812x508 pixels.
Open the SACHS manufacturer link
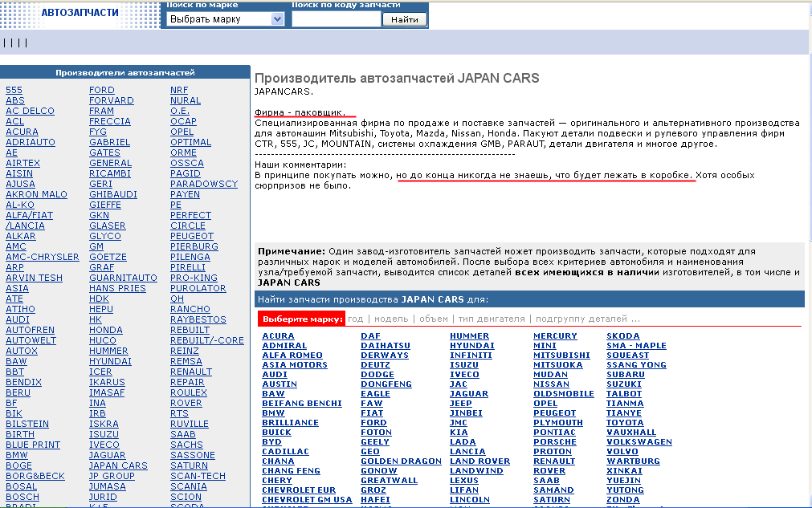(186, 445)
